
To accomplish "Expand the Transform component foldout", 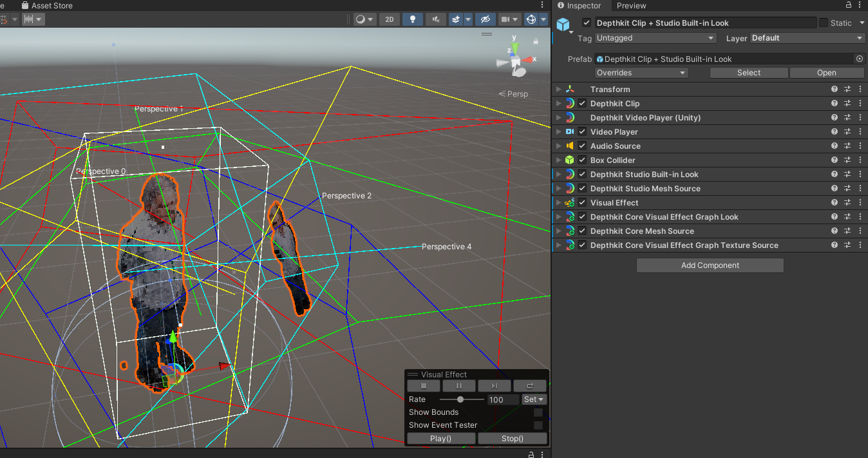I will pos(558,90).
